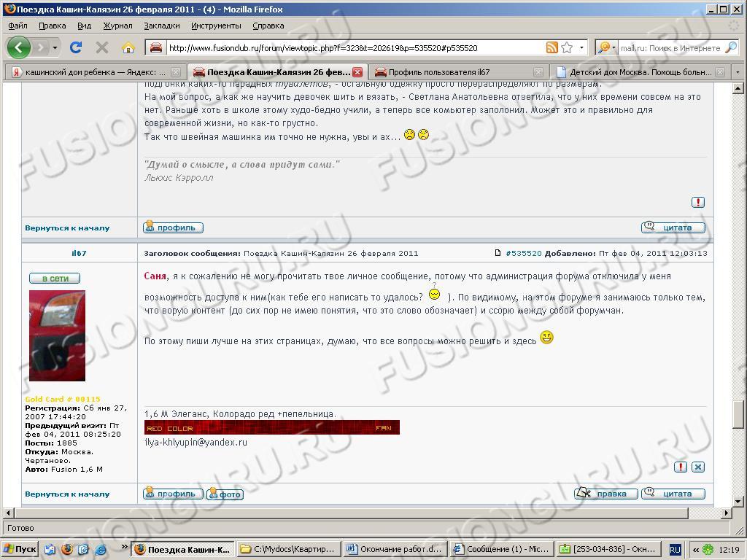Open the Справка menu
The height and width of the screenshot is (560, 747).
[268, 26]
